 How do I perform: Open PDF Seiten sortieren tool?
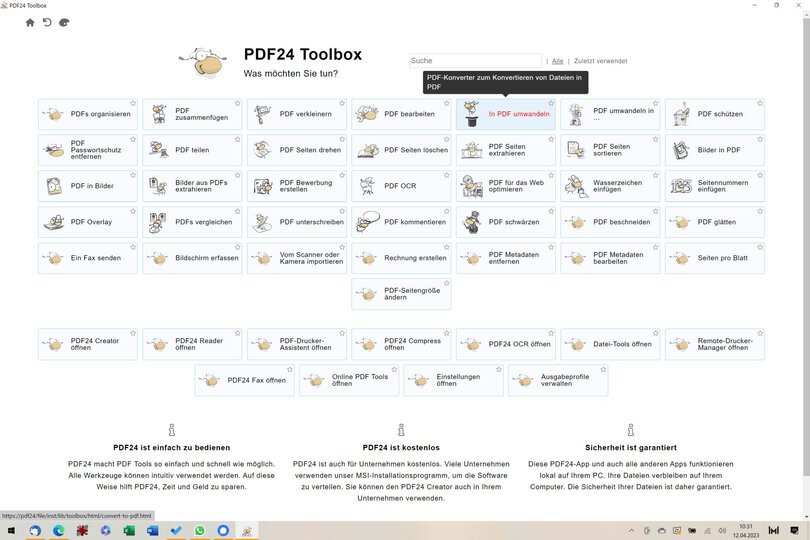coord(610,150)
